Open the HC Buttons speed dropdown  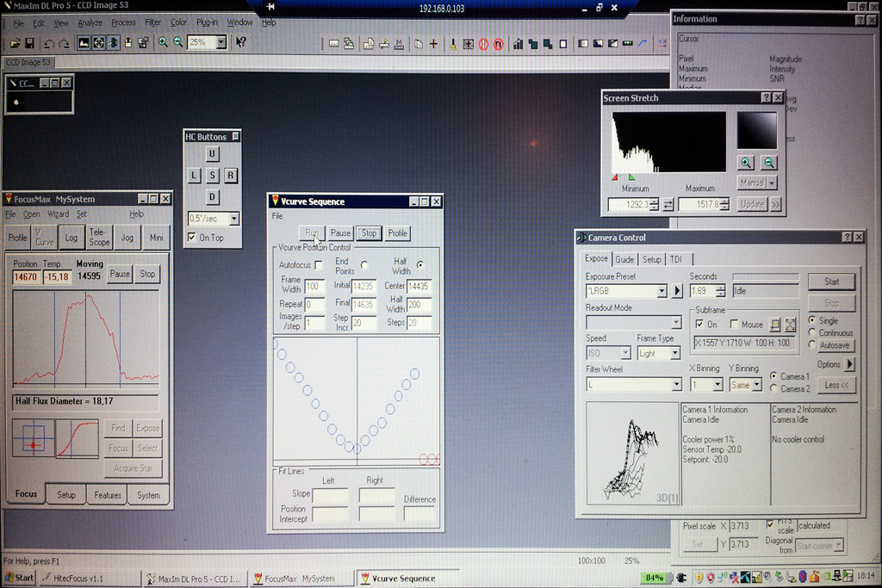click(x=233, y=219)
